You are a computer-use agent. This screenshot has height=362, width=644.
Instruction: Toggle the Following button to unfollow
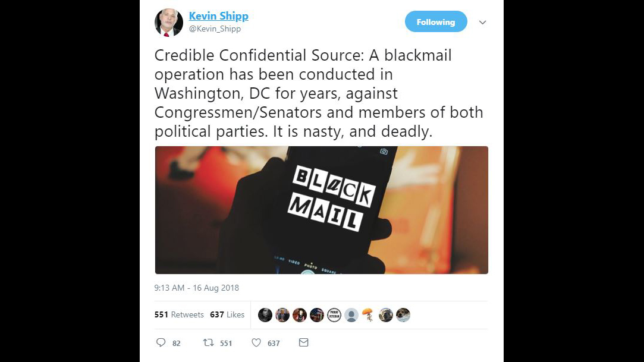(x=436, y=22)
